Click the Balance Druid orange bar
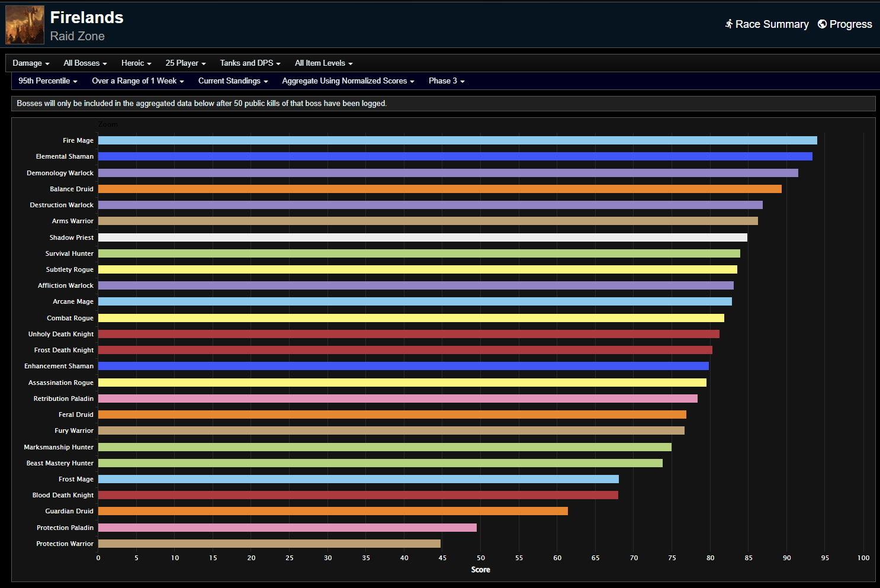Screen dimensions: 880x588 click(439, 189)
